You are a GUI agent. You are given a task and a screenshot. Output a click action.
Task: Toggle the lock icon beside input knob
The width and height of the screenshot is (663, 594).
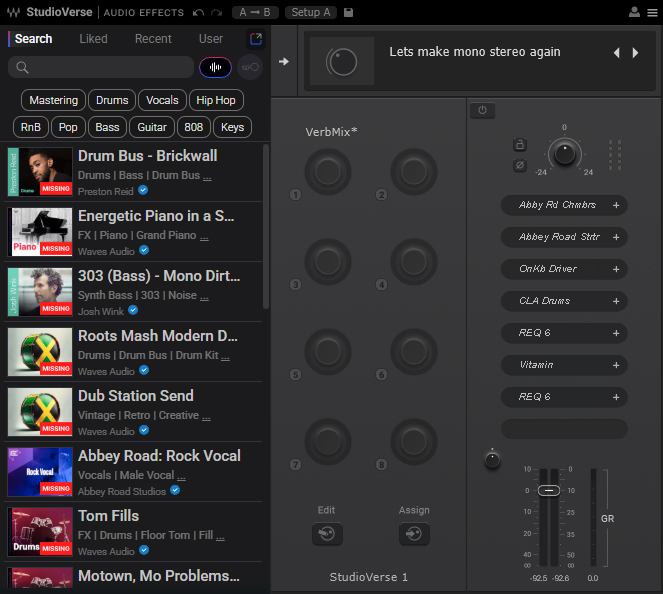click(519, 144)
